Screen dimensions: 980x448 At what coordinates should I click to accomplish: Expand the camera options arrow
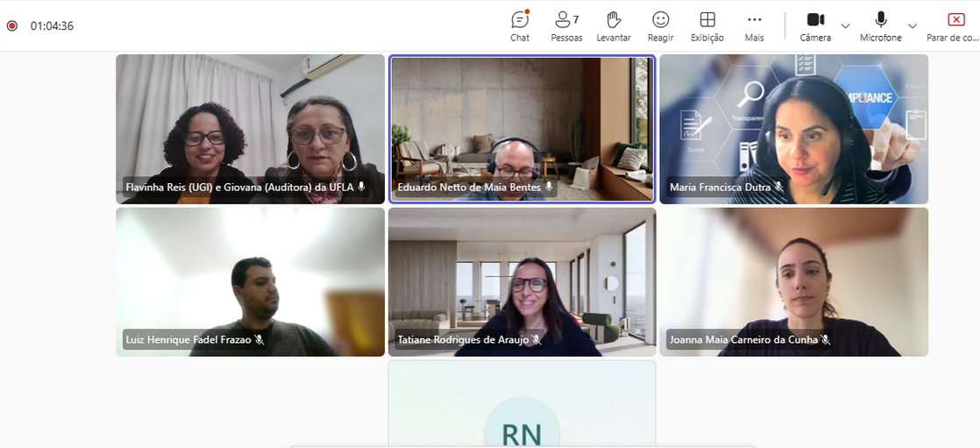point(845,26)
